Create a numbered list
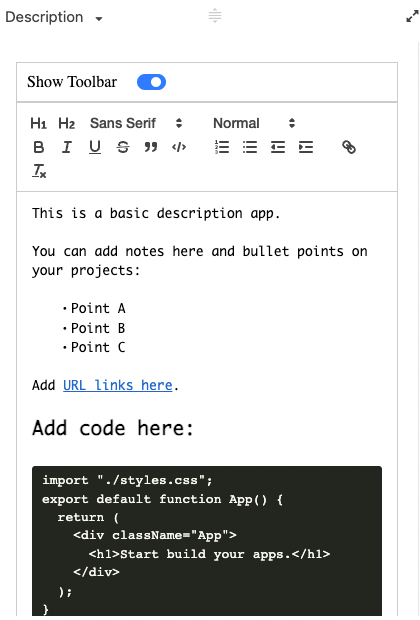The width and height of the screenshot is (420, 620). 222,147
